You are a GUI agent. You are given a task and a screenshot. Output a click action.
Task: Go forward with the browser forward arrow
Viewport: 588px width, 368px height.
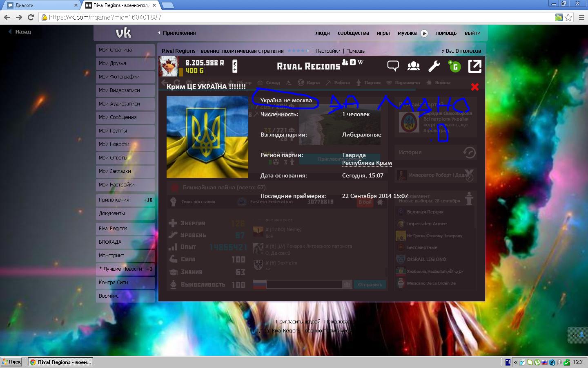click(19, 17)
